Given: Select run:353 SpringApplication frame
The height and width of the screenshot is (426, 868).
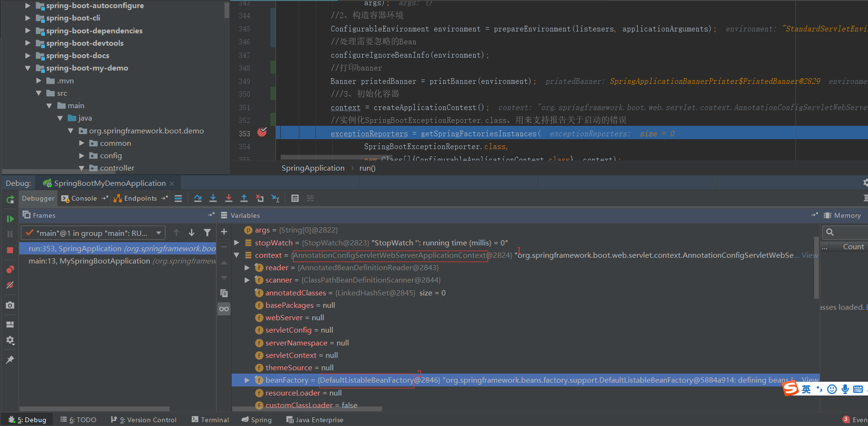Looking at the screenshot, I should tap(118, 248).
